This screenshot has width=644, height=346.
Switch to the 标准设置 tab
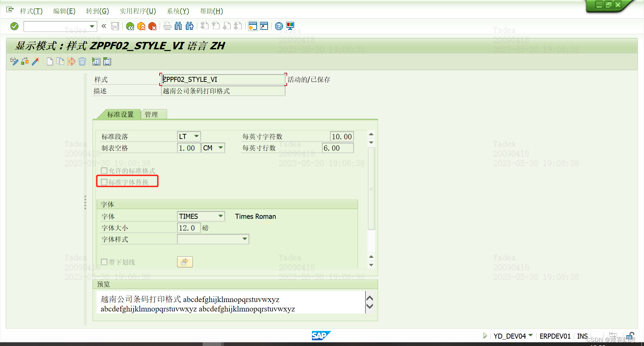pos(120,114)
